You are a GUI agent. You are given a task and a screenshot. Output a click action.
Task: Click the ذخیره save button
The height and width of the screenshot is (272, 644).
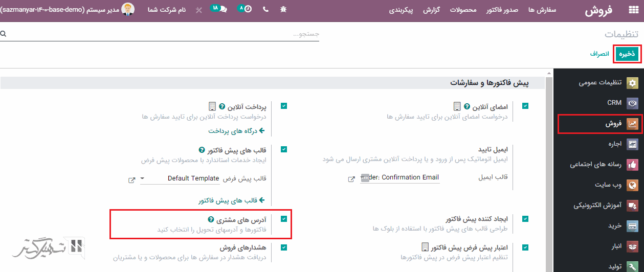coord(628,54)
